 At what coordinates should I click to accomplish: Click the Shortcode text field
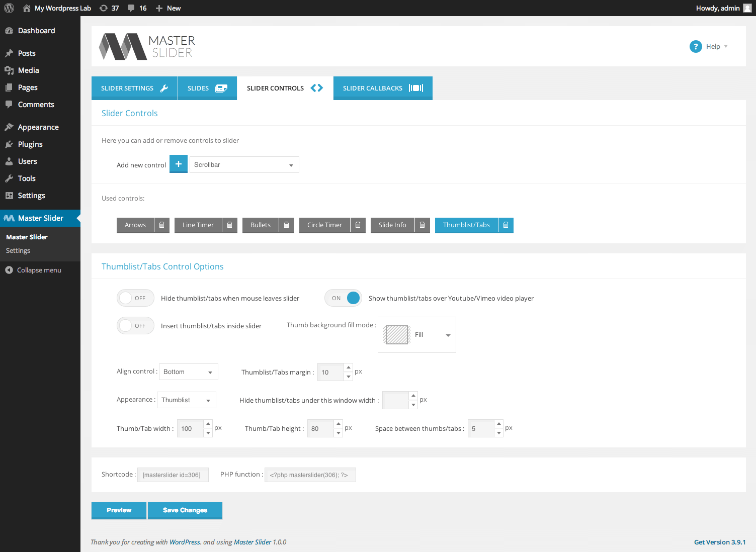(173, 475)
